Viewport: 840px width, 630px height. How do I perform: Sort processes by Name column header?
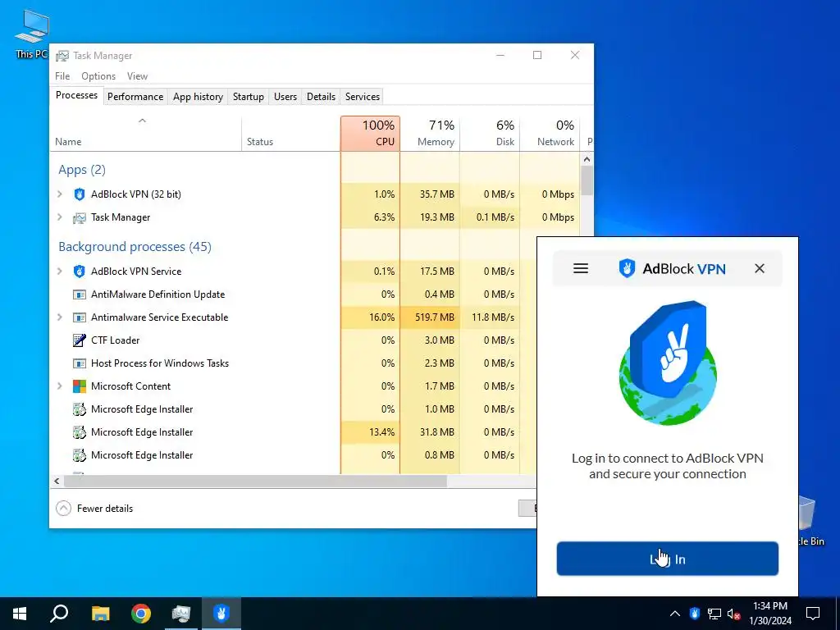[146, 134]
